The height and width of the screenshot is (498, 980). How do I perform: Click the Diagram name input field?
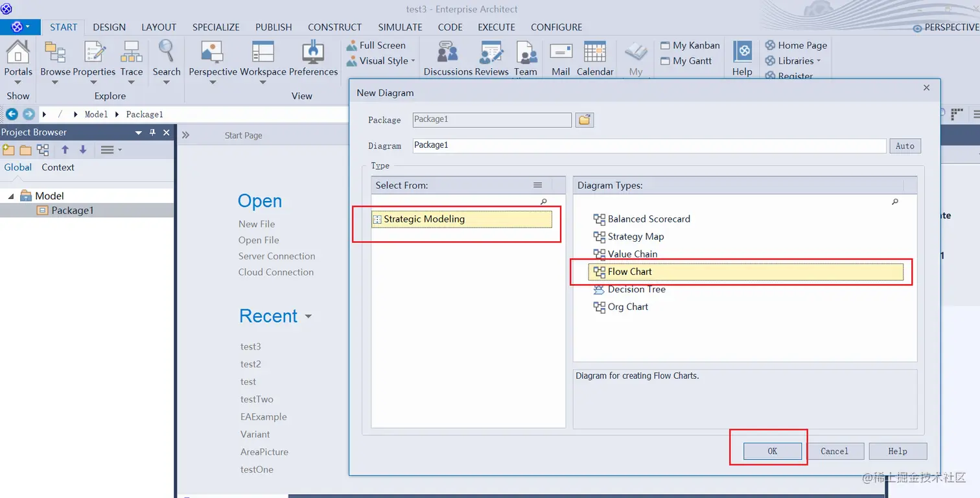[649, 146]
